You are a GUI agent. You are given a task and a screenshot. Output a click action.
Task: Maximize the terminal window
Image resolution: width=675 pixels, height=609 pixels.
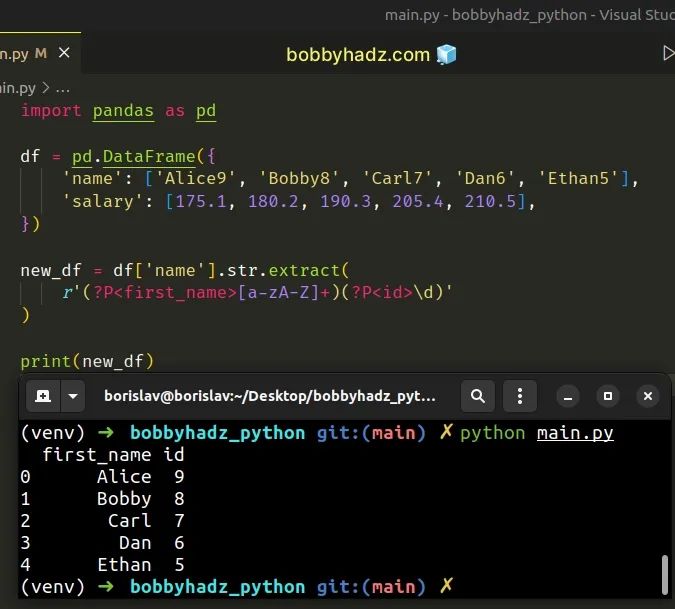click(x=608, y=396)
